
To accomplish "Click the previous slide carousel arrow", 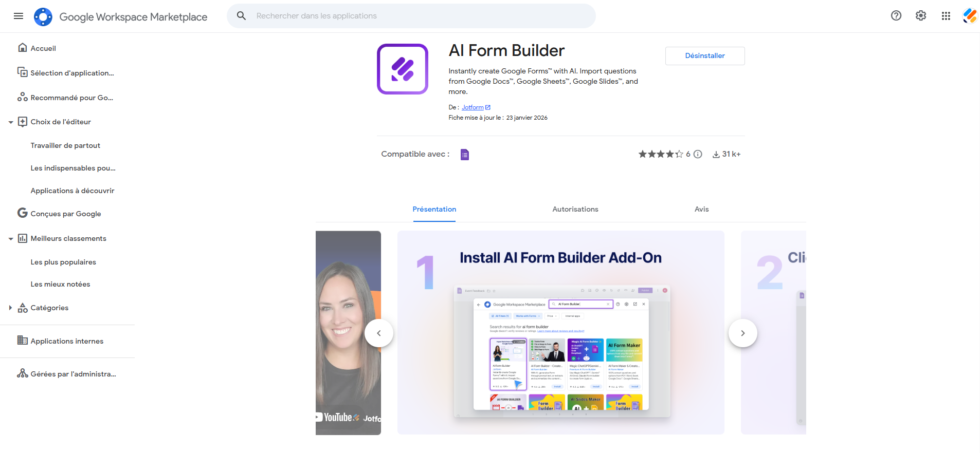I will point(379,333).
